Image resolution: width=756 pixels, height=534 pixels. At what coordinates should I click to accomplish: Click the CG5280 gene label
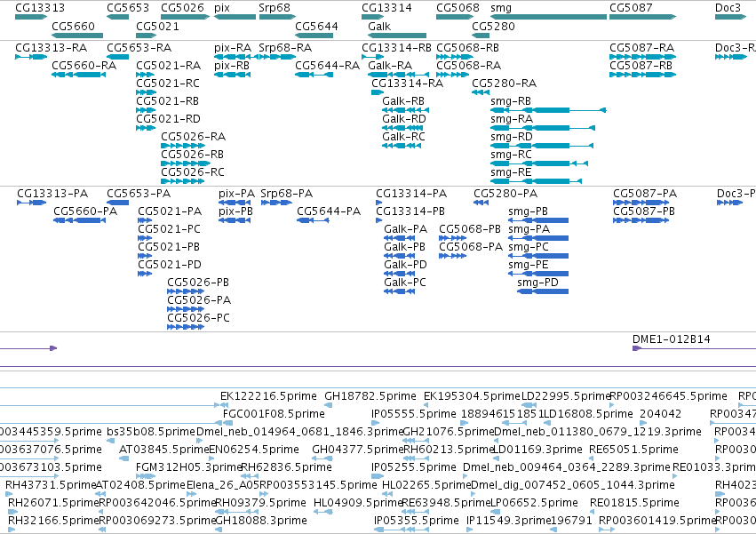493,26
